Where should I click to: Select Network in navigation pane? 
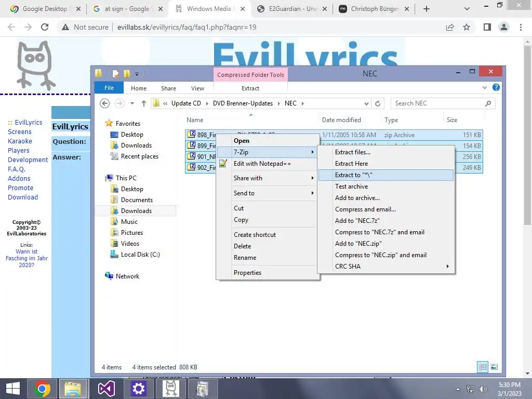point(127,276)
